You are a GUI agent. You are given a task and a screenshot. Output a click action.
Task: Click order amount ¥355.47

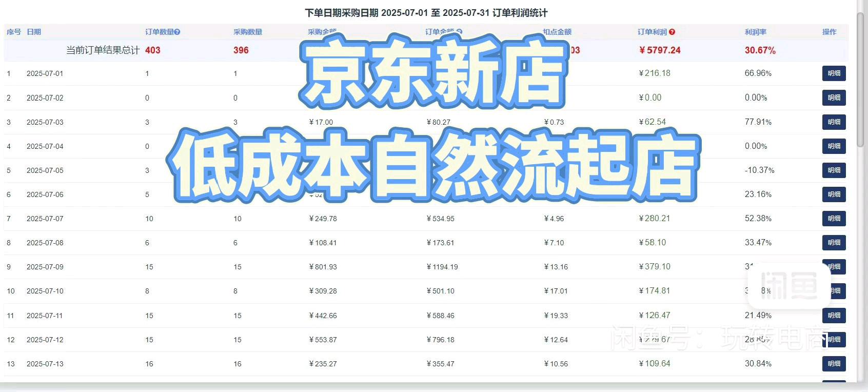coord(441,364)
